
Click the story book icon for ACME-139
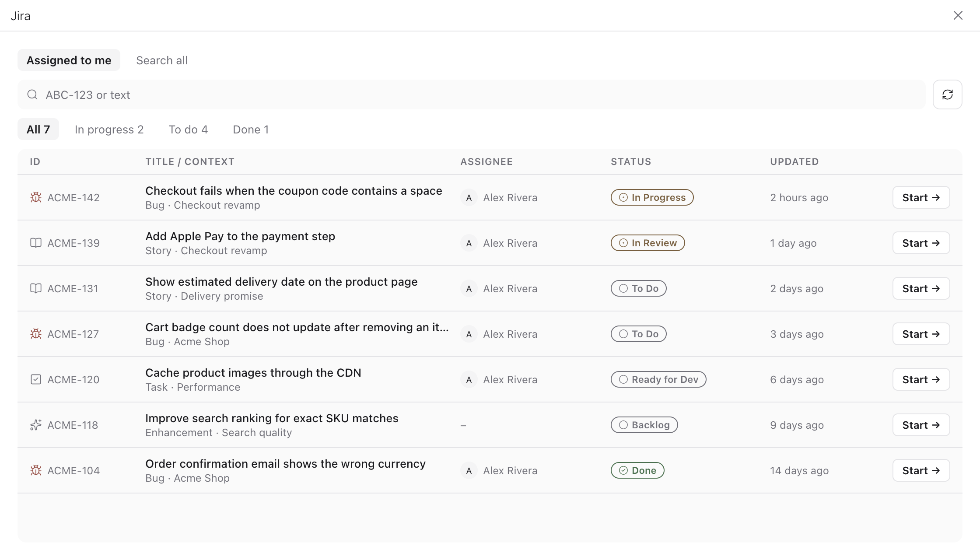click(36, 243)
